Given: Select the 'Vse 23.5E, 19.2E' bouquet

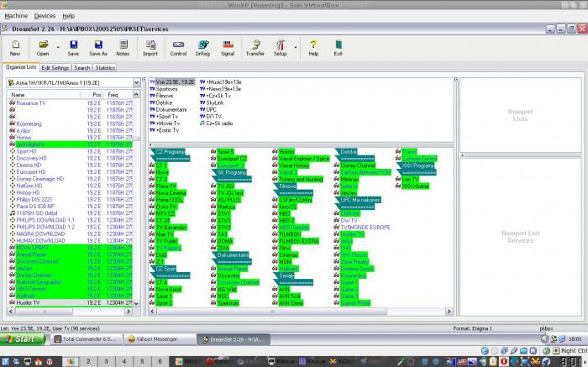Looking at the screenshot, I should pyautogui.click(x=175, y=81).
